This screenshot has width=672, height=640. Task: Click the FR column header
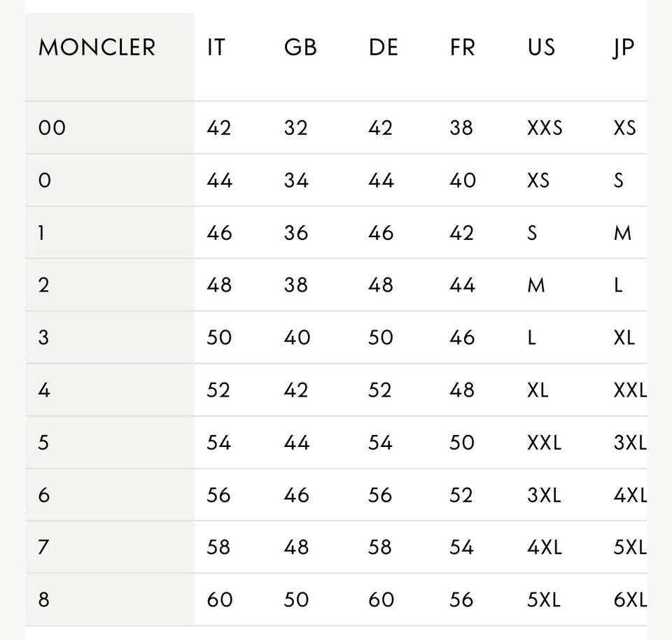(x=463, y=48)
